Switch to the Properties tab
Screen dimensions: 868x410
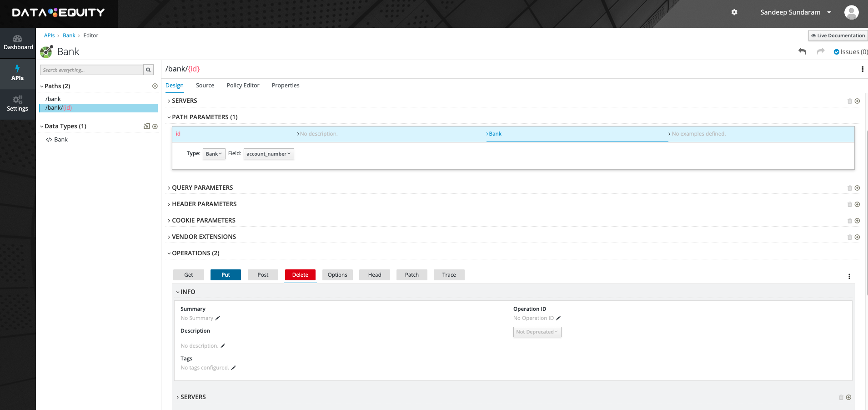tap(286, 85)
